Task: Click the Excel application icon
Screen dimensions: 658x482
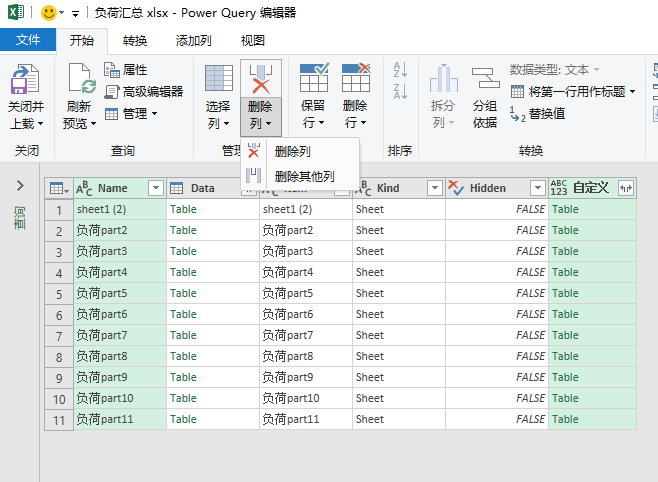Action: pos(16,12)
